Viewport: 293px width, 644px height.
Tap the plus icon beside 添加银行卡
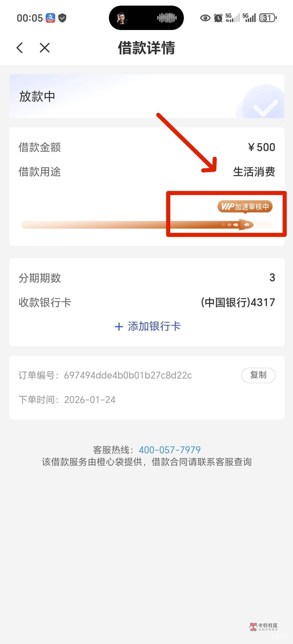119,326
